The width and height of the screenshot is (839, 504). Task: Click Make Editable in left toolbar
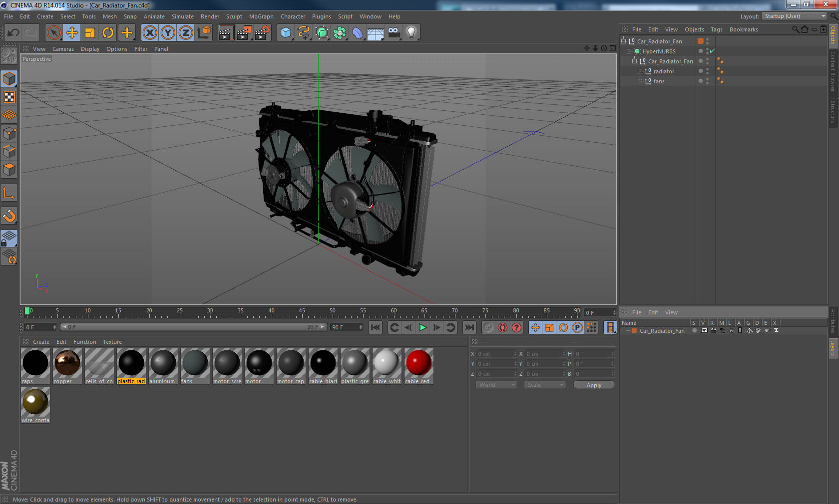9,56
